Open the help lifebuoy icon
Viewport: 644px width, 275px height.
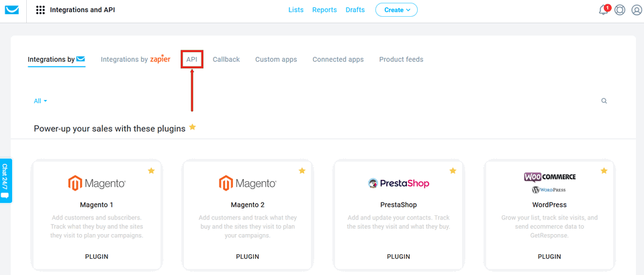pos(620,10)
